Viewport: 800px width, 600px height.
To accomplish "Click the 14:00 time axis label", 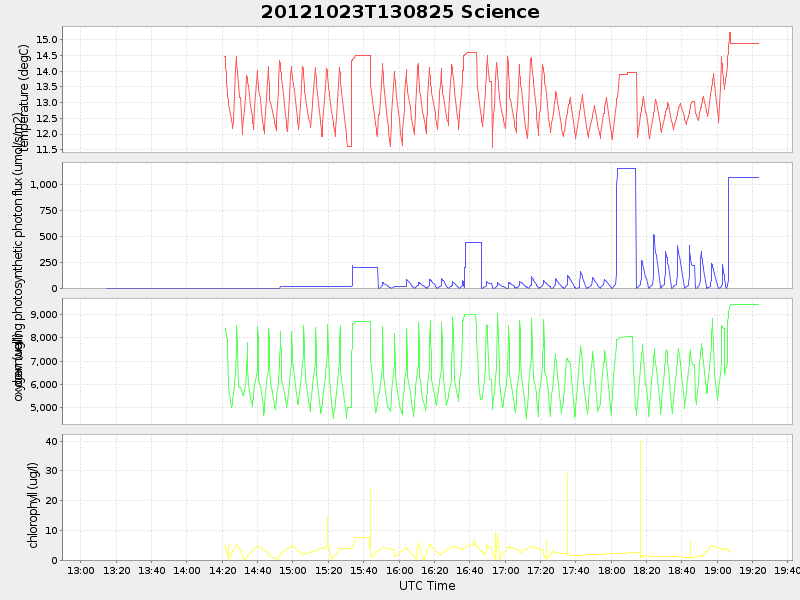I will coord(187,570).
